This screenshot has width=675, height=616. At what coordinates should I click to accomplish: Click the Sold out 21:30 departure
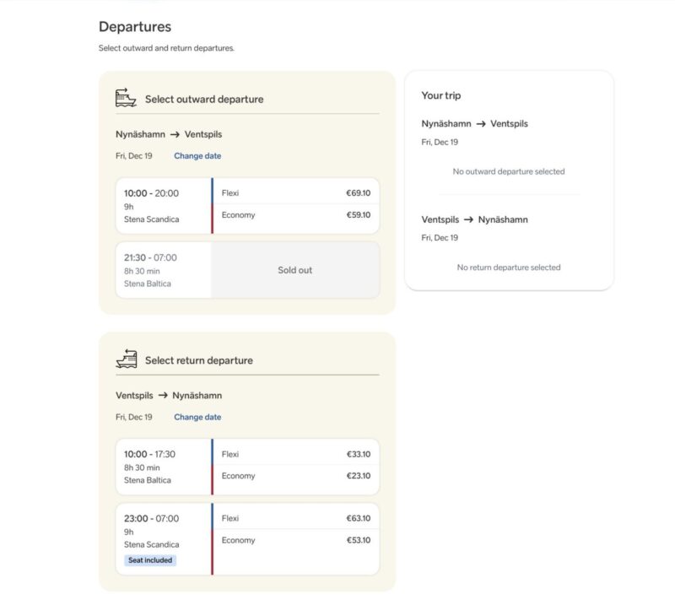[x=295, y=270]
